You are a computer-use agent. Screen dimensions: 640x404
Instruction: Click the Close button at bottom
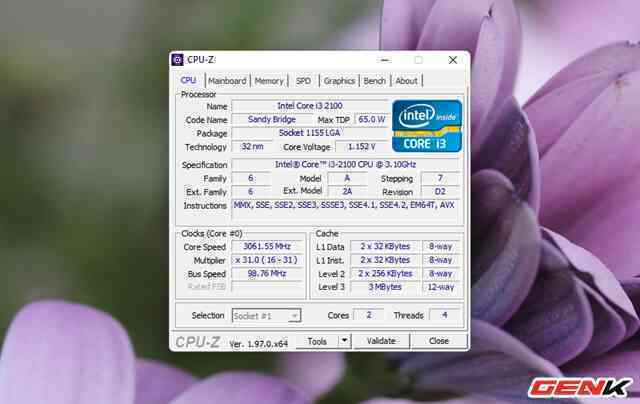point(439,341)
